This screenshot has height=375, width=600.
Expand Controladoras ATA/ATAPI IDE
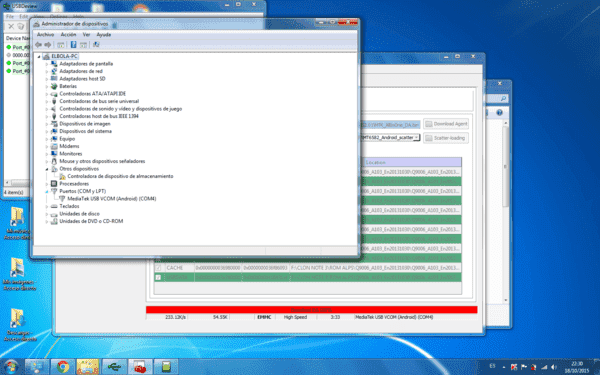[x=47, y=94]
